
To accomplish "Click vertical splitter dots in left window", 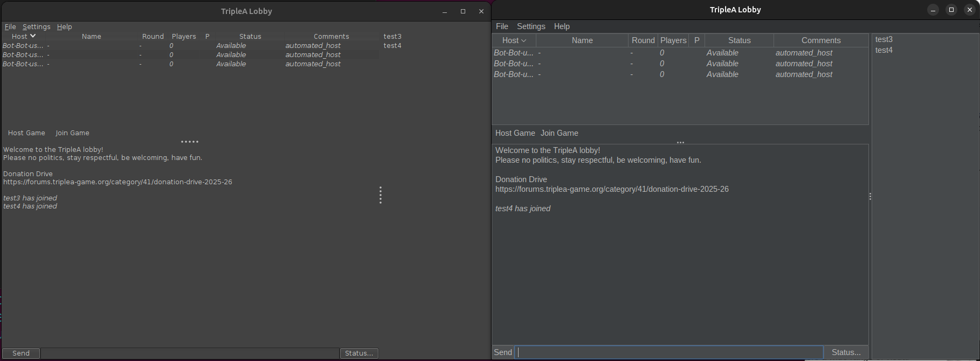I will 381,195.
